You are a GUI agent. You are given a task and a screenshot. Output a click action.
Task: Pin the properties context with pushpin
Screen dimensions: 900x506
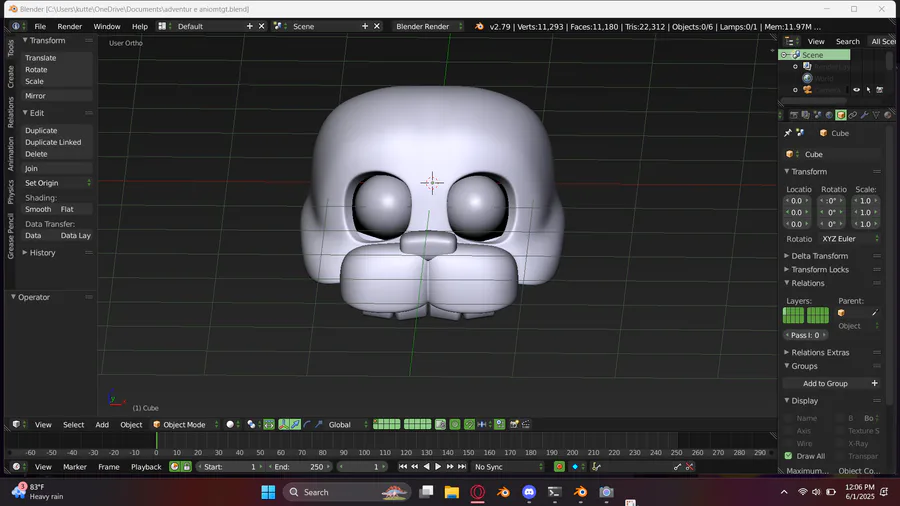tap(788, 133)
